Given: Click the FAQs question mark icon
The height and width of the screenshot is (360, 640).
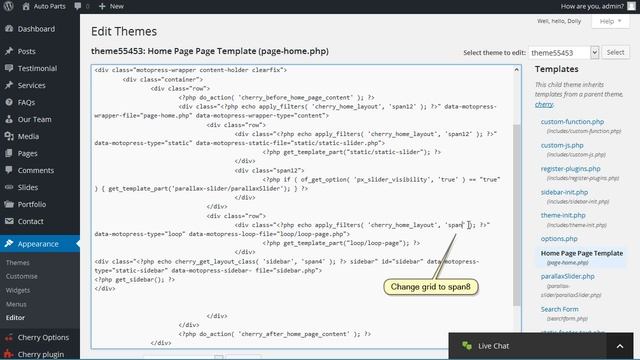Looking at the screenshot, I should tap(9, 102).
